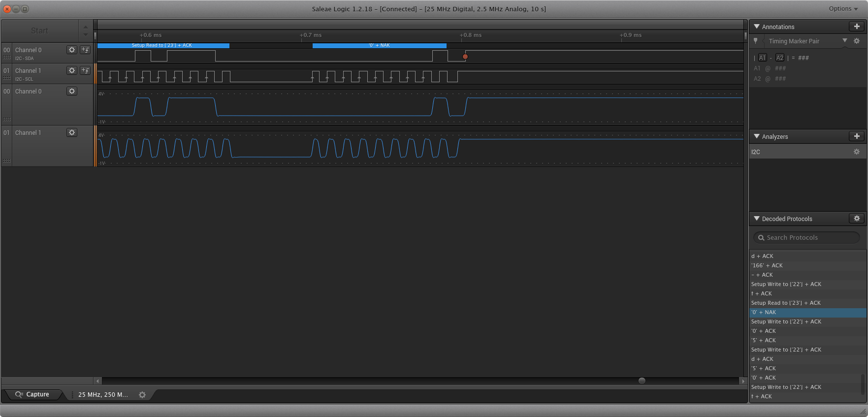Click the '0' + NAK waveform bubble
This screenshot has height=417, width=868.
click(380, 45)
